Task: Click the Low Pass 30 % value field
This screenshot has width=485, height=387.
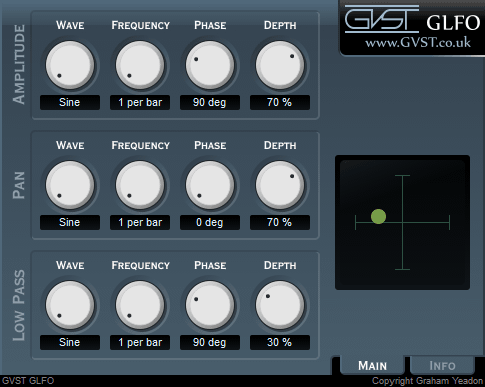Action: (280, 342)
